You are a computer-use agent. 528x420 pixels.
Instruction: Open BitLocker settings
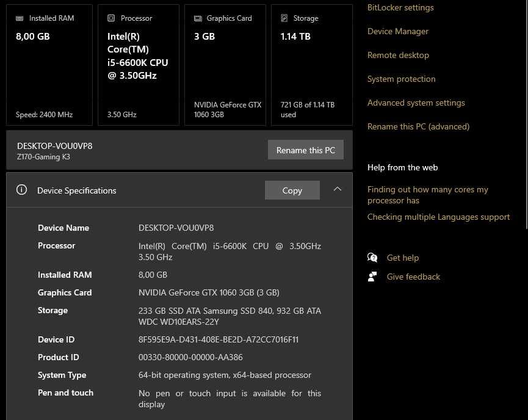pyautogui.click(x=400, y=7)
